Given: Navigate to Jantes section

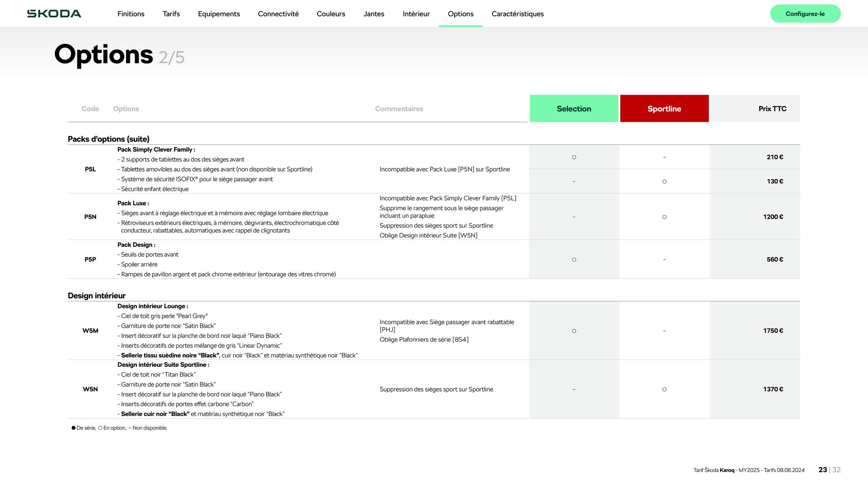Looking at the screenshot, I should pos(374,14).
